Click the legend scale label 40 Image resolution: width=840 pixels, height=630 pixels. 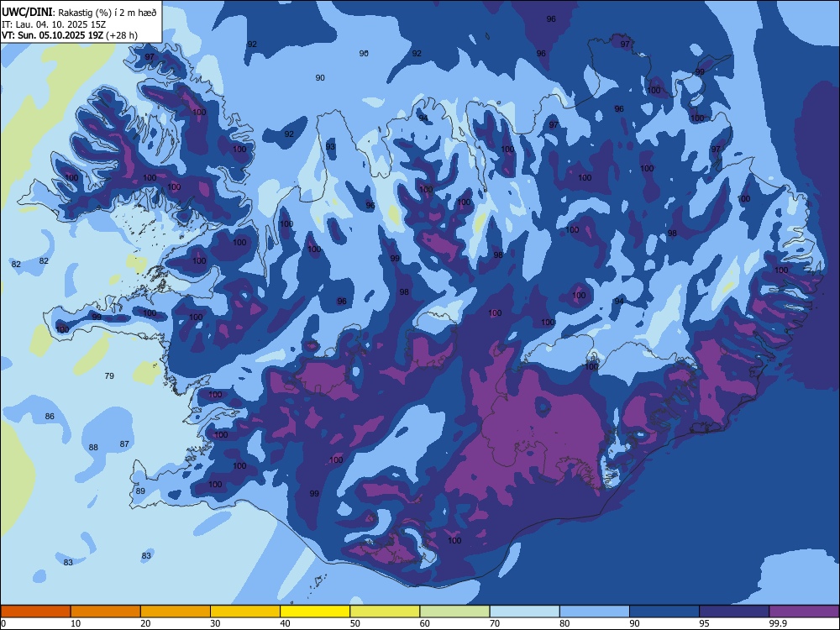pos(285,623)
